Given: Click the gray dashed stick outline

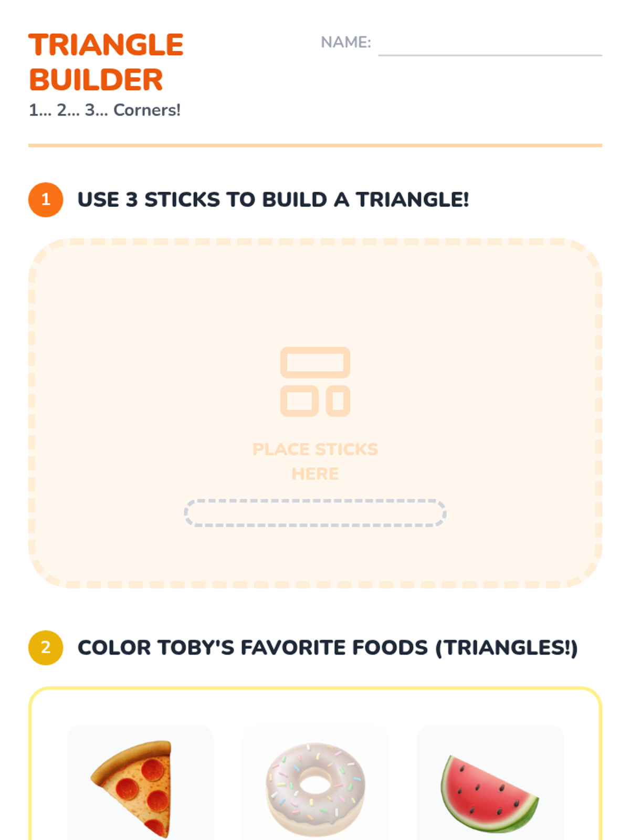Looking at the screenshot, I should click(315, 513).
